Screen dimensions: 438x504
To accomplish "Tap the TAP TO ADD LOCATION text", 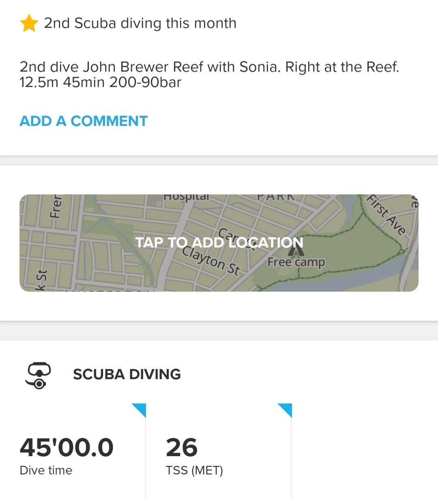I will [x=219, y=242].
